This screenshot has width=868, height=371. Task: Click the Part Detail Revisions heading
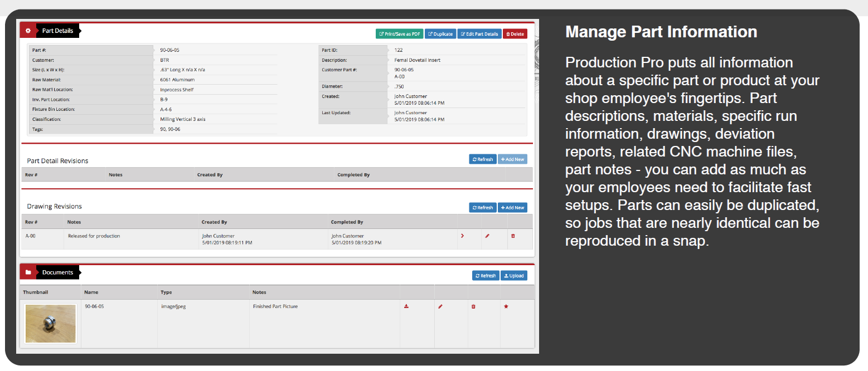pos(57,161)
